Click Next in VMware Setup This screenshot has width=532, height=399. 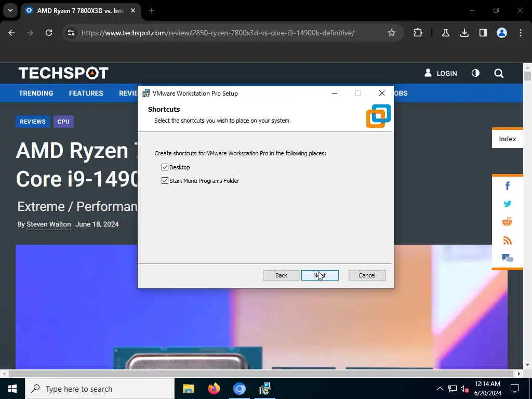point(320,275)
